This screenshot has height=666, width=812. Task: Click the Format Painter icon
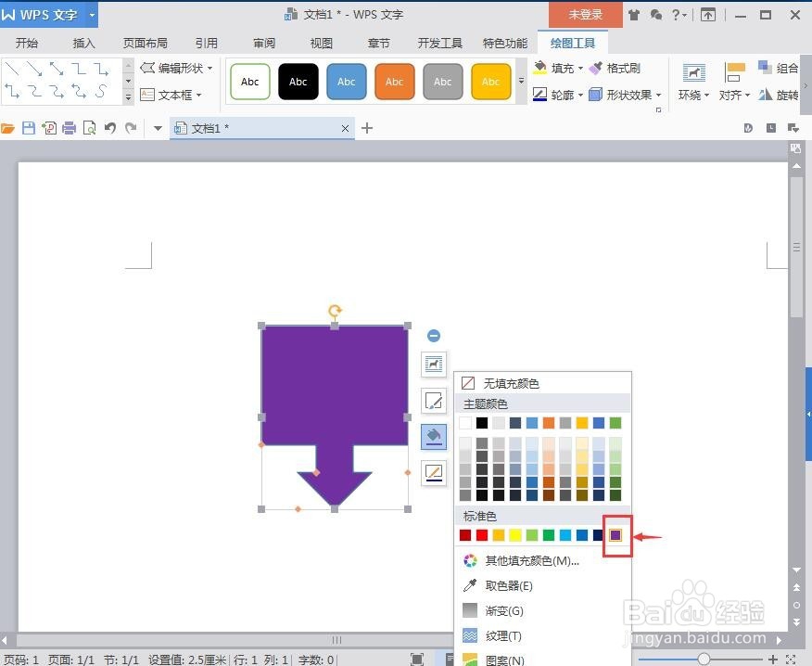click(x=596, y=68)
